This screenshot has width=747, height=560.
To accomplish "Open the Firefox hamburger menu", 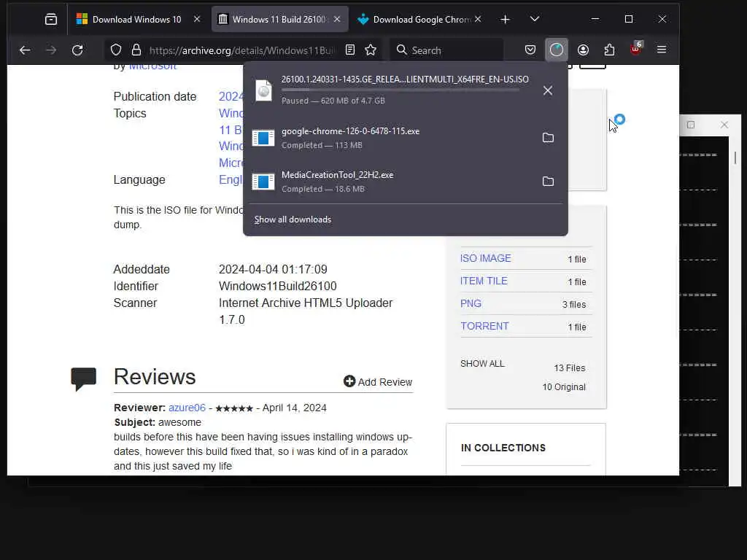I will click(662, 50).
